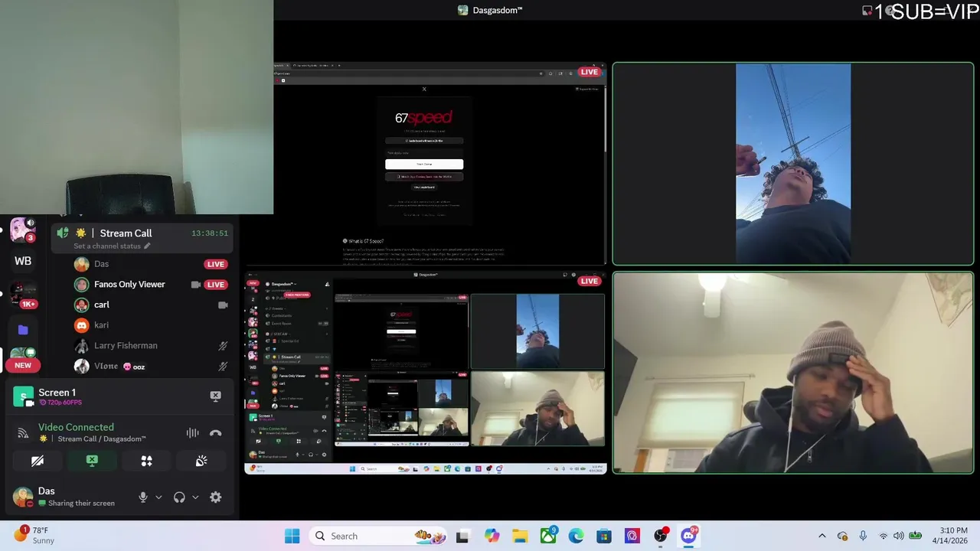This screenshot has width=980, height=551.
Task: Open Task View from taskbar
Action: point(462,536)
